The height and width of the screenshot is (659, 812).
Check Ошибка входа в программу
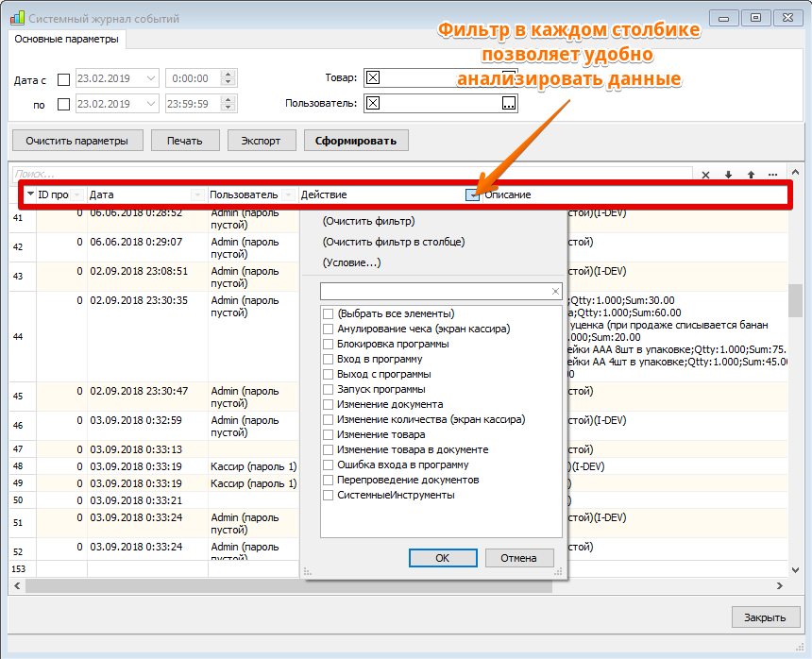click(328, 465)
